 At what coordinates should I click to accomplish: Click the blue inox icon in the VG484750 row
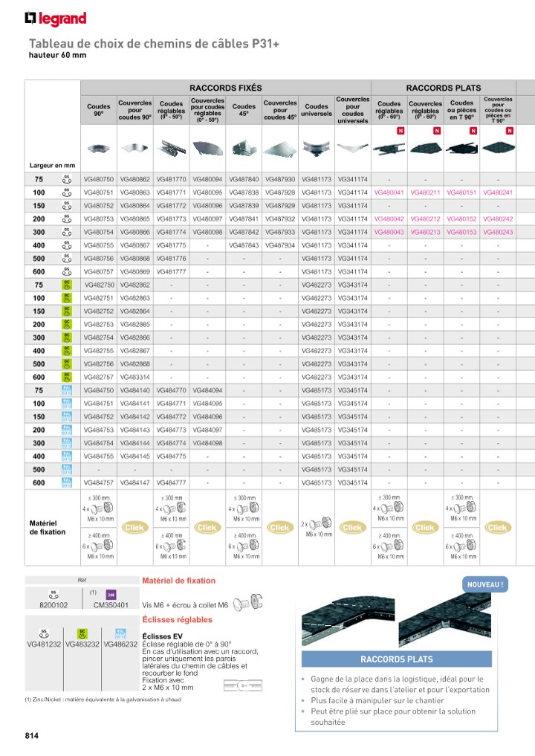(x=67, y=390)
